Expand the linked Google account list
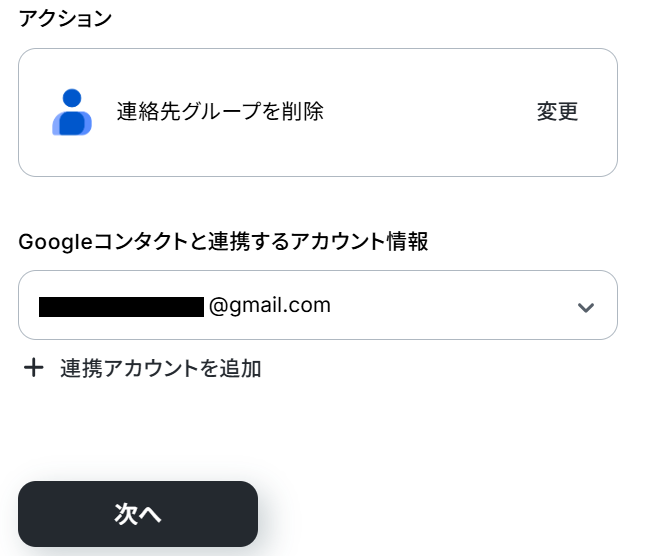This screenshot has width=666, height=556. click(x=586, y=307)
